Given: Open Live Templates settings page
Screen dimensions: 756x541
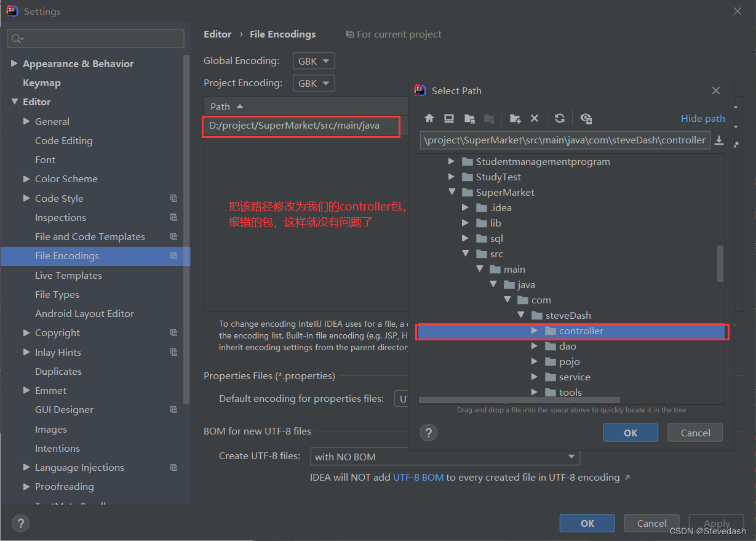Looking at the screenshot, I should [x=68, y=275].
